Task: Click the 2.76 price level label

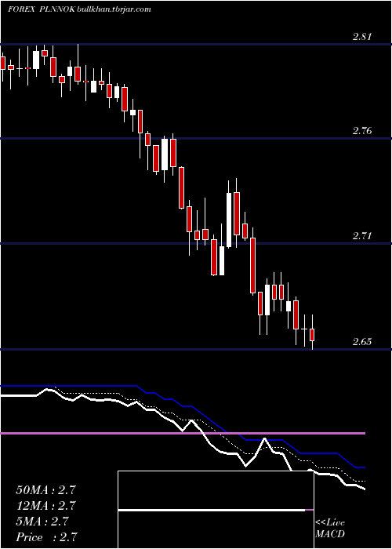Action: tap(362, 131)
